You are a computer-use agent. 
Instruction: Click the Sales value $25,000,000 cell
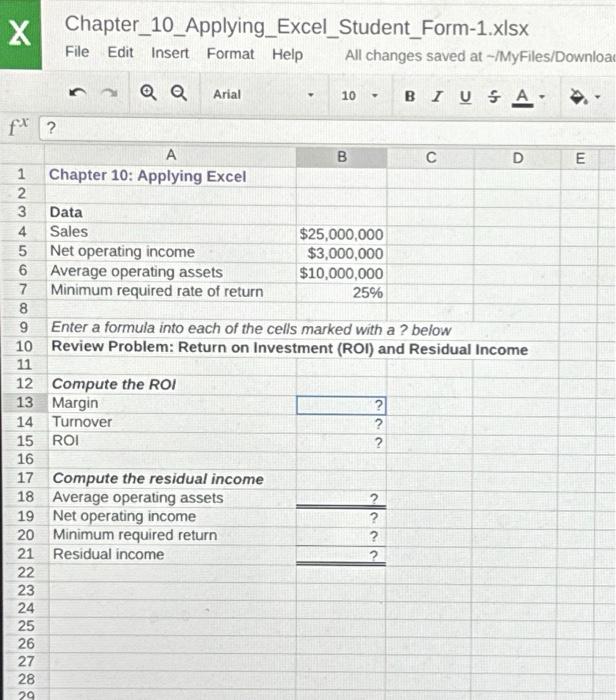pos(341,234)
